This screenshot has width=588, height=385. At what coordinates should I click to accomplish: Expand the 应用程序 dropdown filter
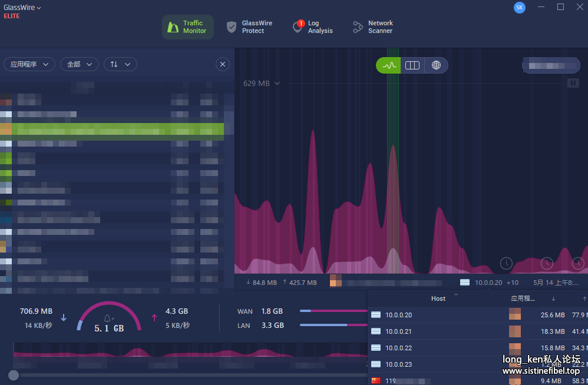pos(29,64)
